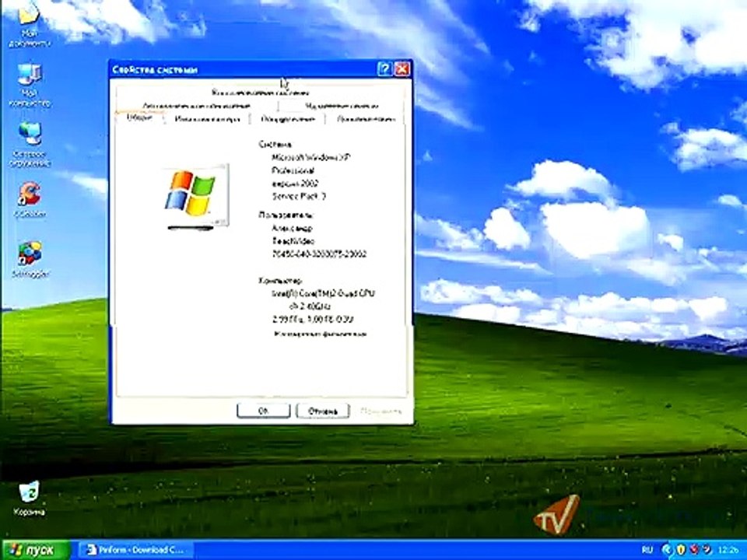The width and height of the screenshot is (747, 560).
Task: Open the Recycle Bin on the desktop
Action: (x=29, y=498)
